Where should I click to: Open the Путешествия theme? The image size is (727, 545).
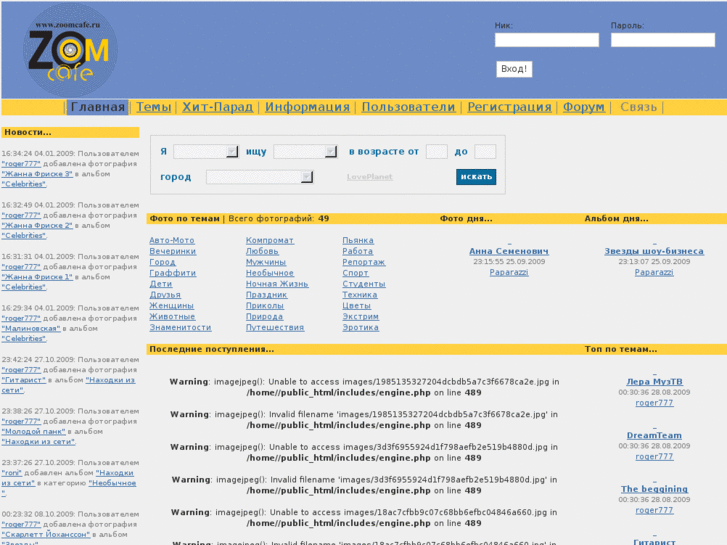coord(275,327)
